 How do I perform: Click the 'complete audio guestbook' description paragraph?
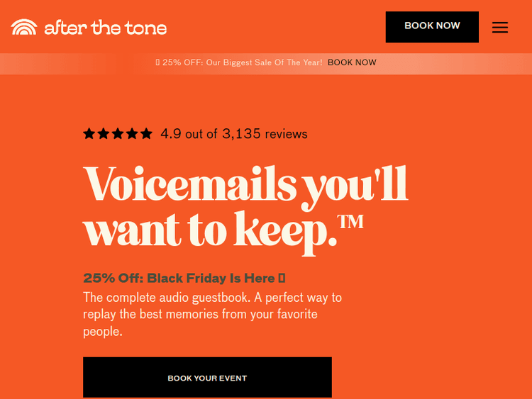[212, 314]
